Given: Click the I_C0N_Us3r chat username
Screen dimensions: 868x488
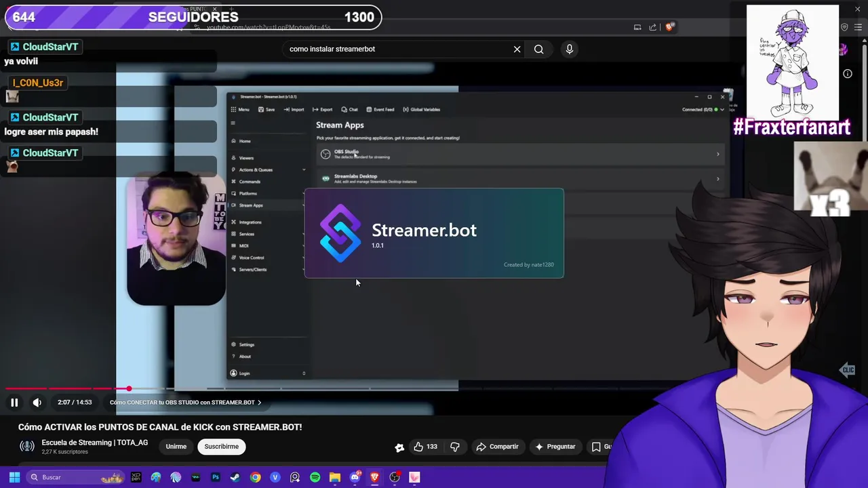Looking at the screenshot, I should click(38, 83).
